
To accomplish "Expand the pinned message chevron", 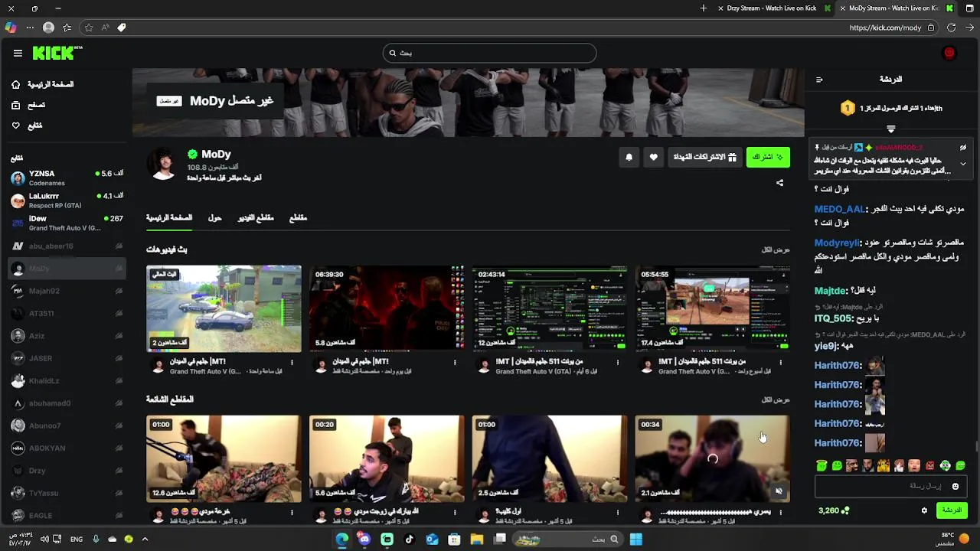I will [963, 164].
